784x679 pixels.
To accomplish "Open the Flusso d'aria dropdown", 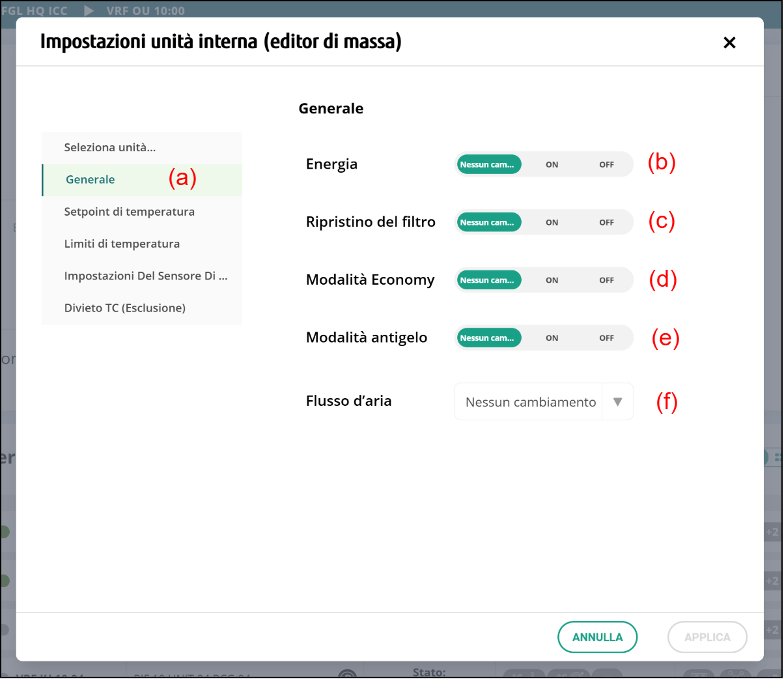I will tap(530, 402).
